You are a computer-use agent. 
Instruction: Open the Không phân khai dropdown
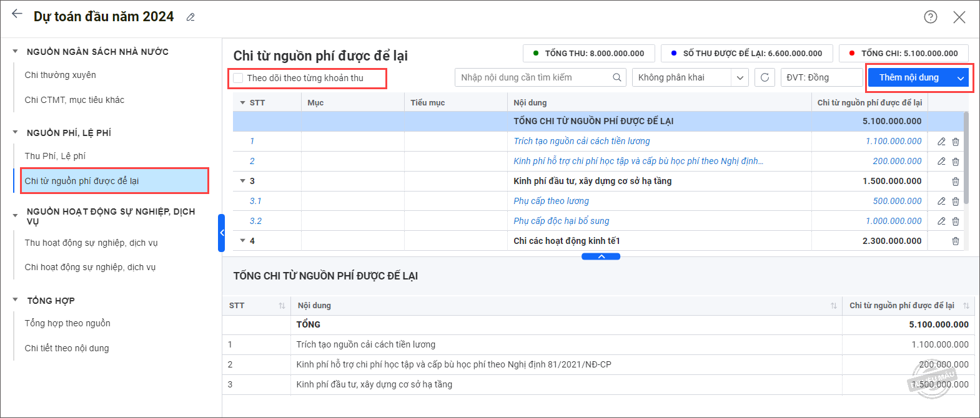tap(740, 77)
